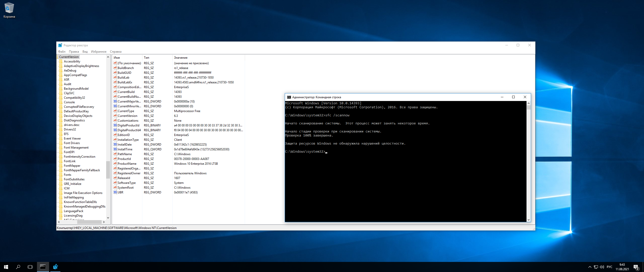Click the Audit folder icon
The width and height of the screenshot is (644, 272).
point(61,84)
